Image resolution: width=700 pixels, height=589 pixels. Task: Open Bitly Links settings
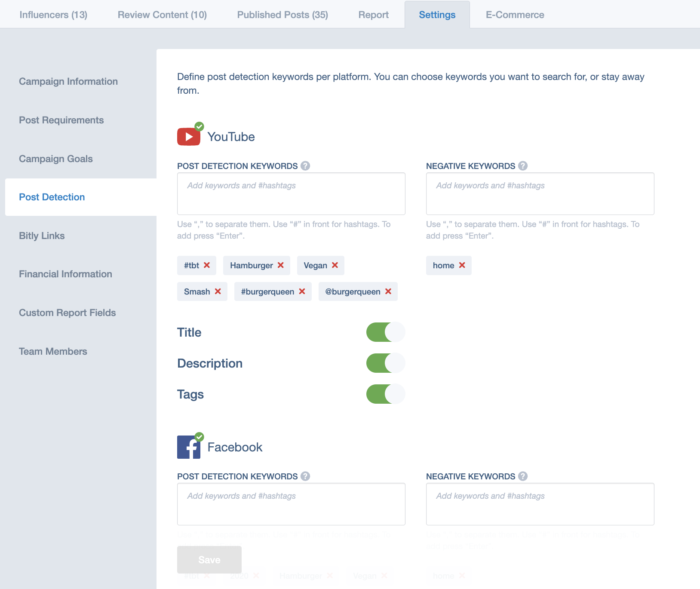pyautogui.click(x=42, y=236)
